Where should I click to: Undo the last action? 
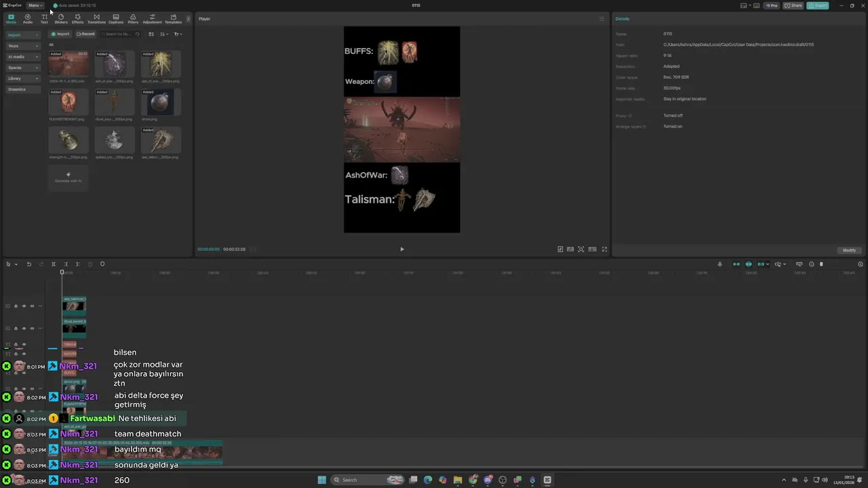pyautogui.click(x=29, y=264)
